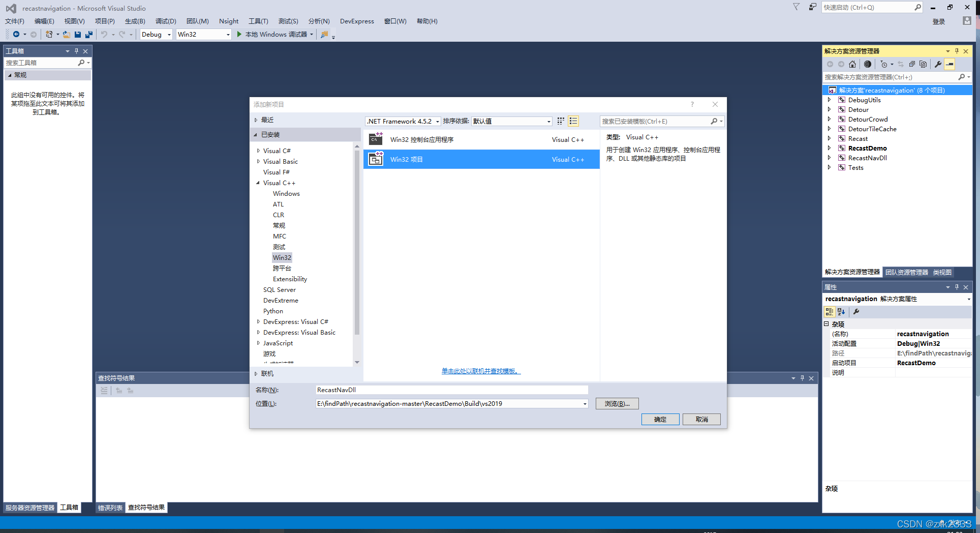
Task: Expand the DebugUtils project node
Action: click(830, 100)
